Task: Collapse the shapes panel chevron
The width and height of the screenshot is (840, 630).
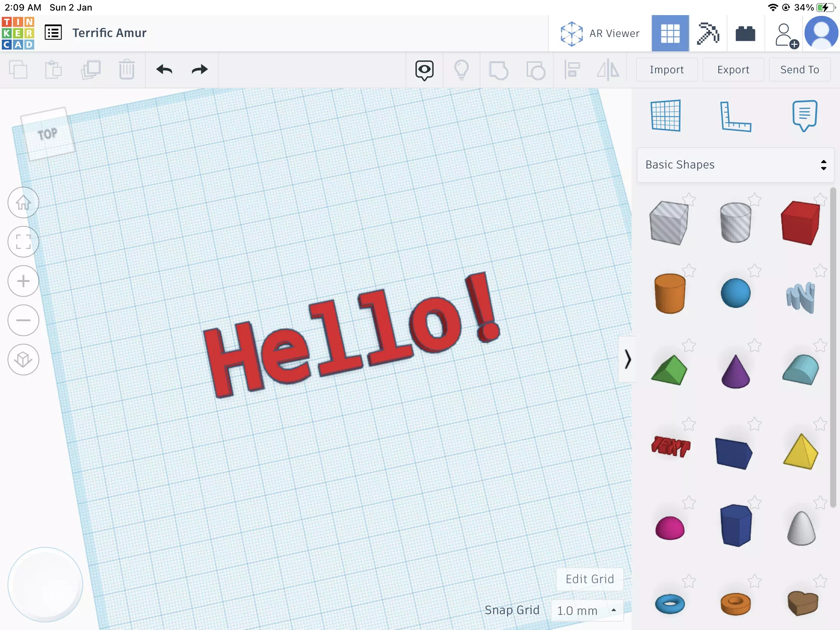Action: coord(627,359)
